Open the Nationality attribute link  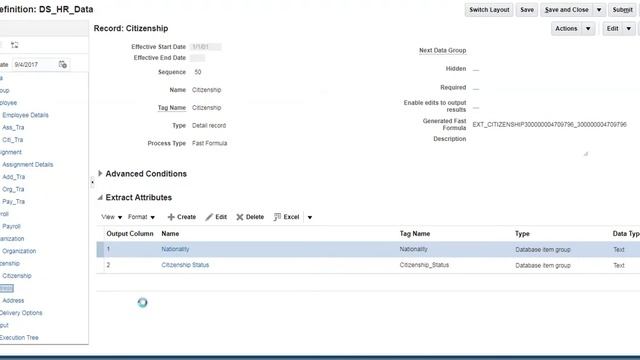click(x=175, y=249)
